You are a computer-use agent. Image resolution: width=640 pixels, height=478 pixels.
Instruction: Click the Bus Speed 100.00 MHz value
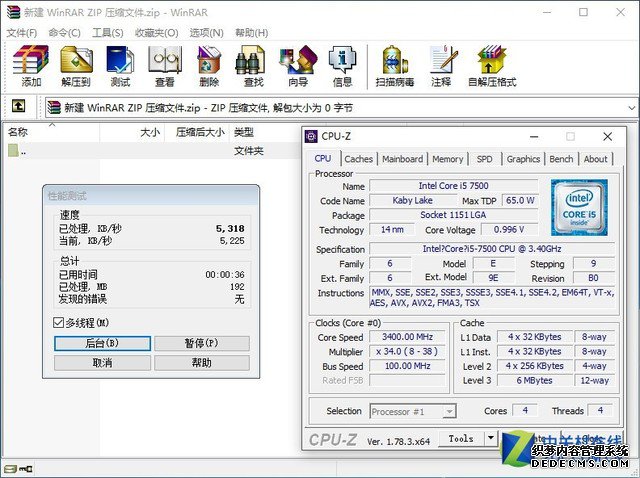[407, 366]
